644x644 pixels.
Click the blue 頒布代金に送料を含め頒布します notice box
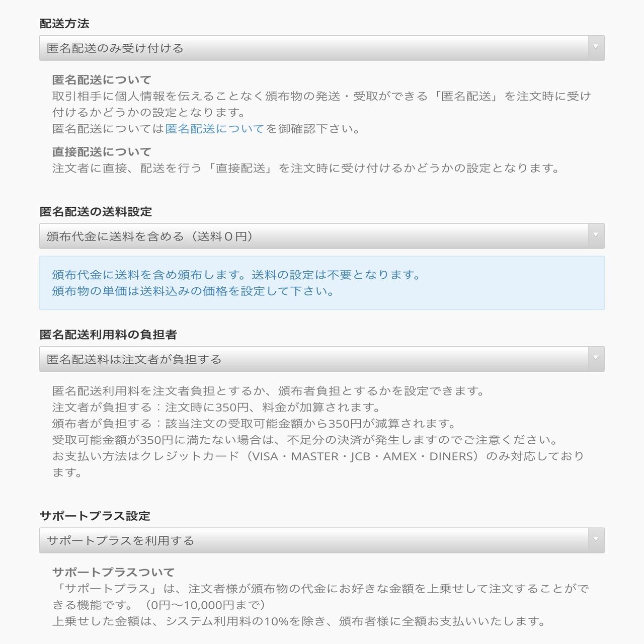[321, 283]
